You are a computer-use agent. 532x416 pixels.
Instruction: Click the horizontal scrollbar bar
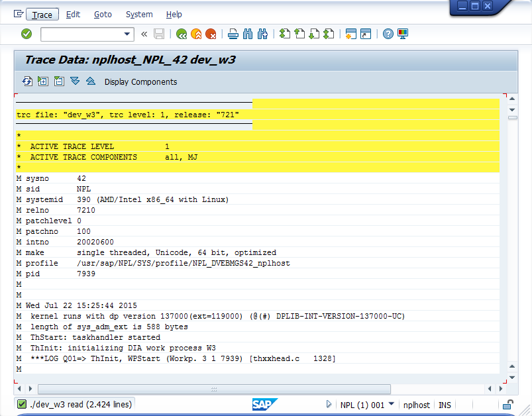214,389
